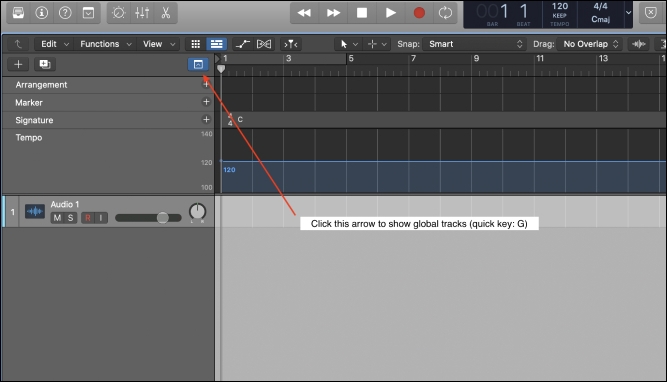667x382 pixels.
Task: Close the LCD-side X button
Action: pyautogui.click(x=650, y=13)
